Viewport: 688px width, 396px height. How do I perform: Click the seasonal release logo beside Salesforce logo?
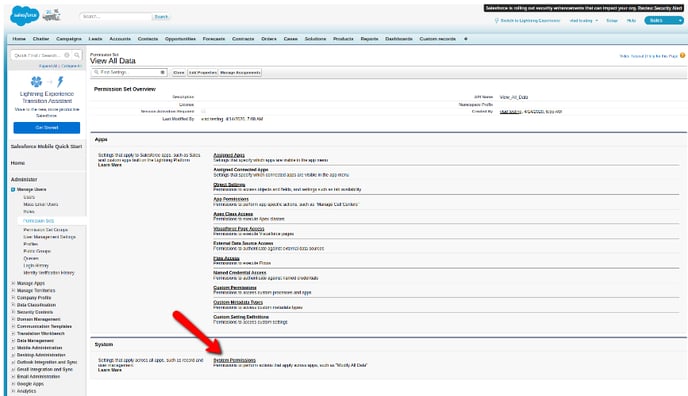click(x=51, y=16)
